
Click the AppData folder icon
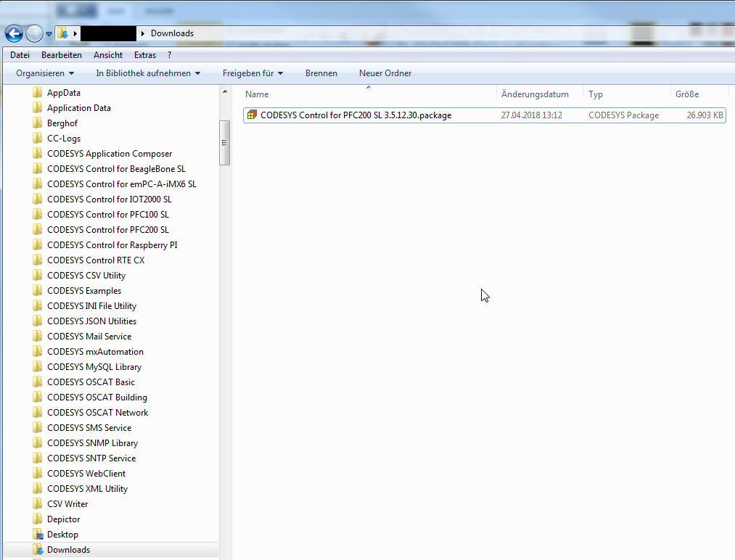(x=38, y=93)
